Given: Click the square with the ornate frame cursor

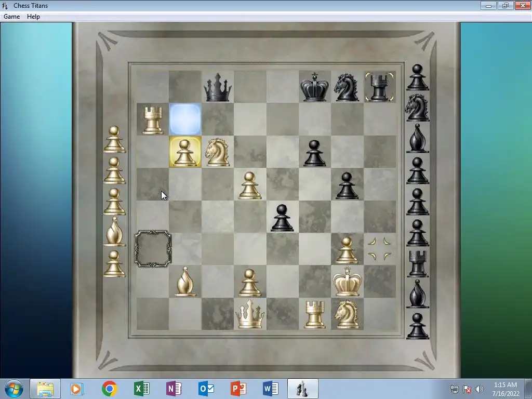Looking at the screenshot, I should pos(153,249).
